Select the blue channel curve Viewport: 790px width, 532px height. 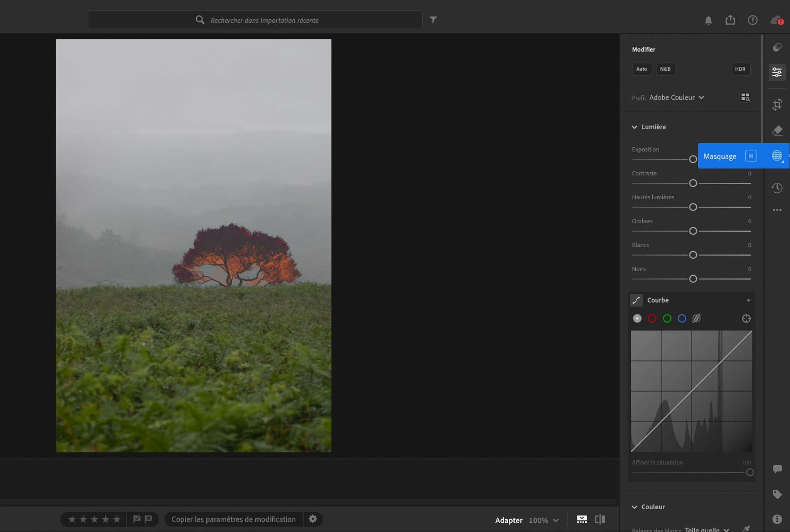[x=682, y=318]
